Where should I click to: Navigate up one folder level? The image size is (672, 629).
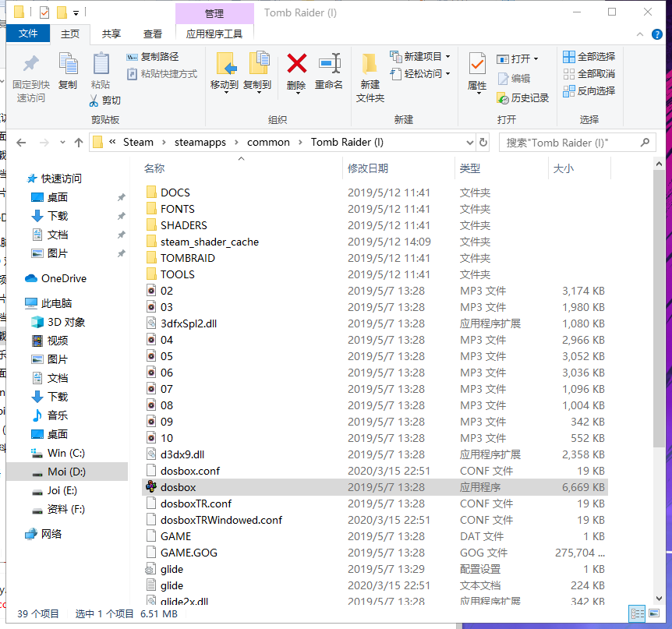click(x=79, y=143)
